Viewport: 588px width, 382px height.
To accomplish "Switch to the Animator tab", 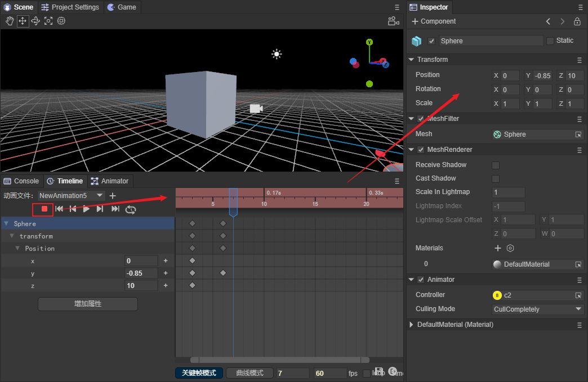I will pyautogui.click(x=110, y=181).
